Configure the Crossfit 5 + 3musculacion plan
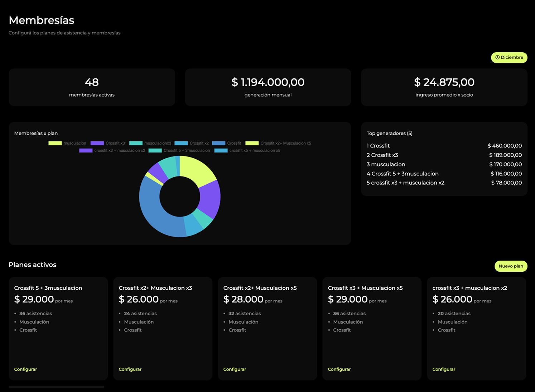Viewport: 535px width, 392px height. [x=25, y=369]
